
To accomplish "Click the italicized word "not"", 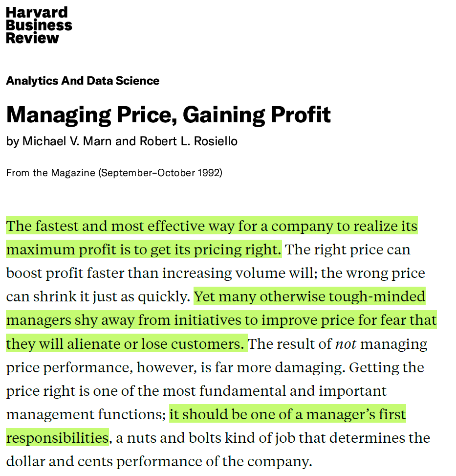I will [x=346, y=344].
